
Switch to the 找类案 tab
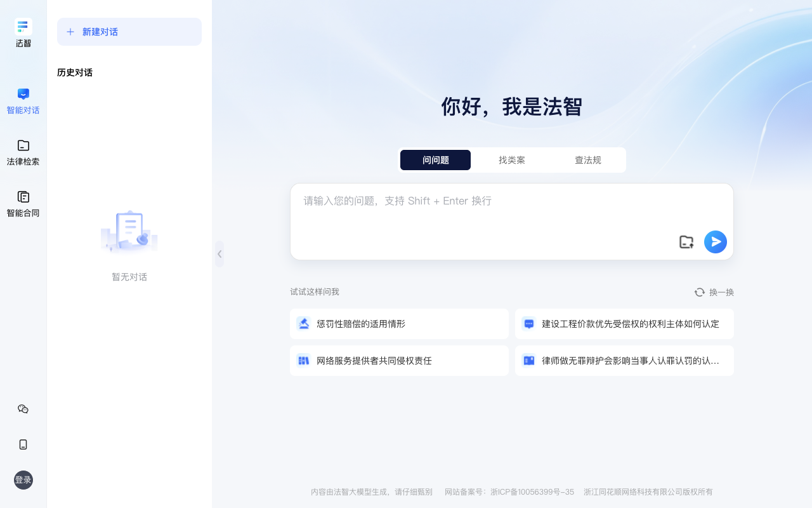tap(511, 160)
